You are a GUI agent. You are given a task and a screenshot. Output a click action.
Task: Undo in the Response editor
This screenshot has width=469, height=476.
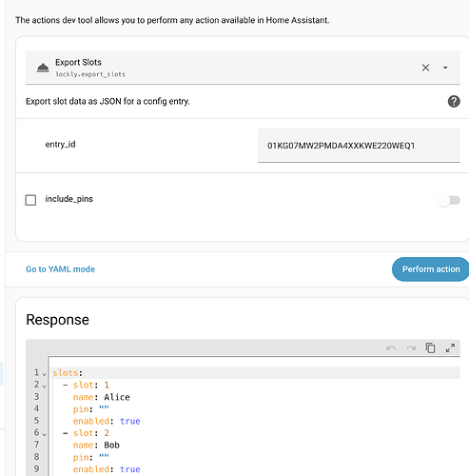(x=391, y=348)
